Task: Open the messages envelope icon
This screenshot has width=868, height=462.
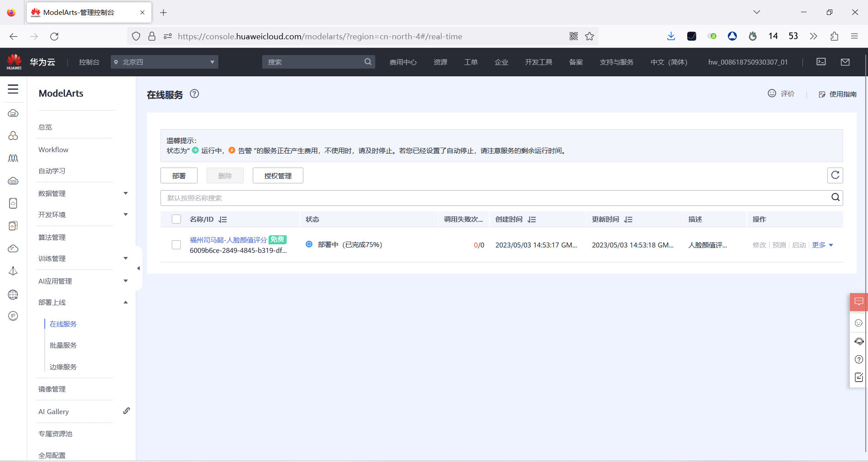Action: (845, 62)
